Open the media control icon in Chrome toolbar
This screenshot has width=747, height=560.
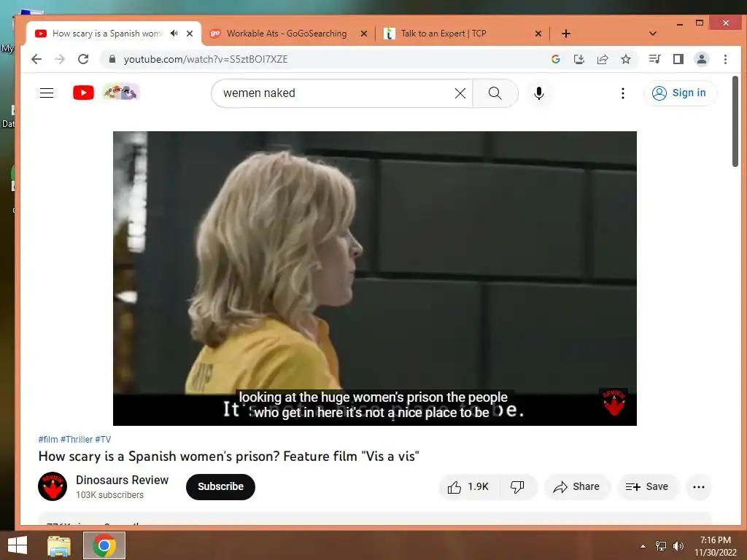(654, 59)
